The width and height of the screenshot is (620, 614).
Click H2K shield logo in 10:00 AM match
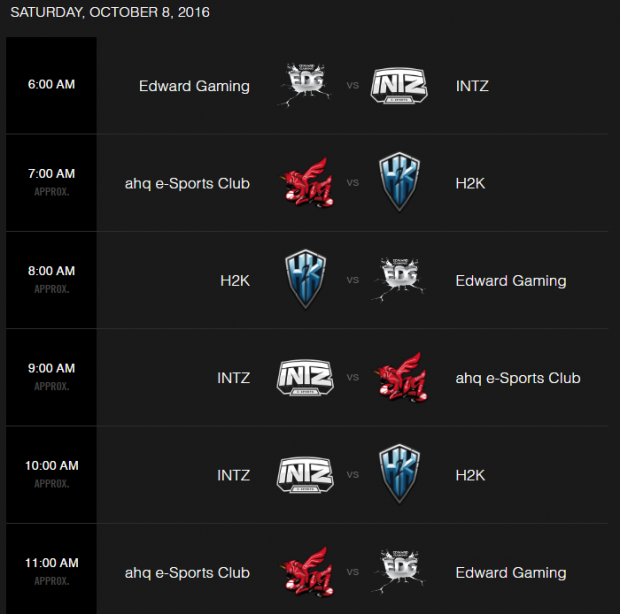tap(400, 475)
